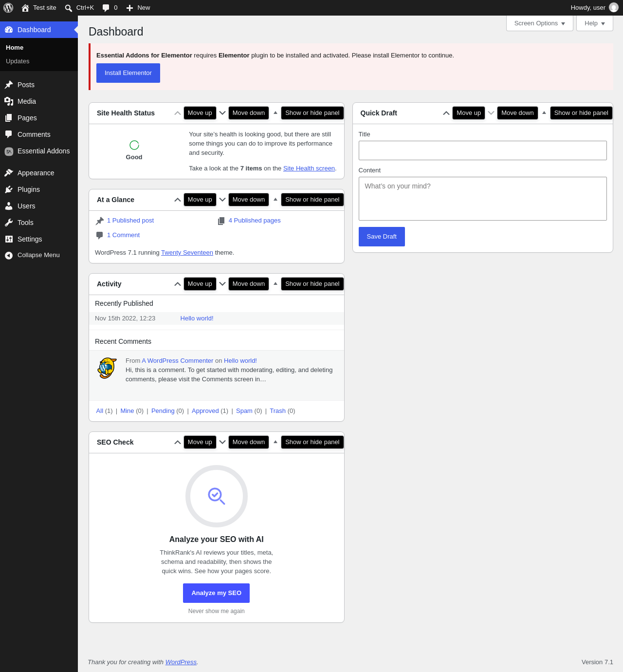Click the plus New icon in the admin bar

[129, 8]
